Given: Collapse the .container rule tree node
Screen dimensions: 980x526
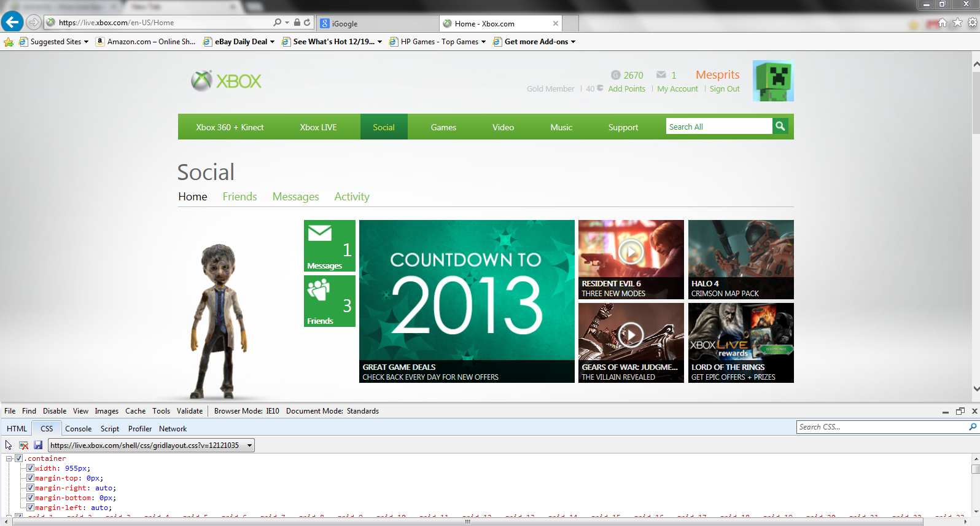Looking at the screenshot, I should 9,458.
